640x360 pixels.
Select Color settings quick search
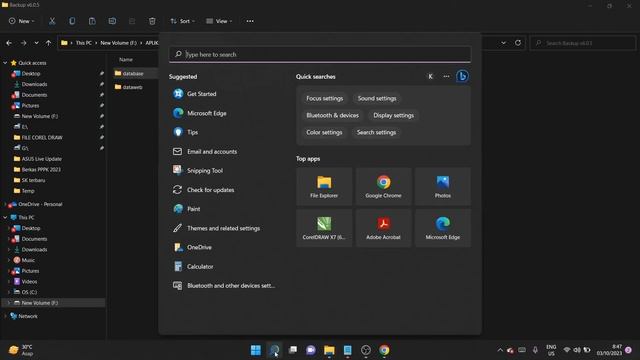point(324,133)
